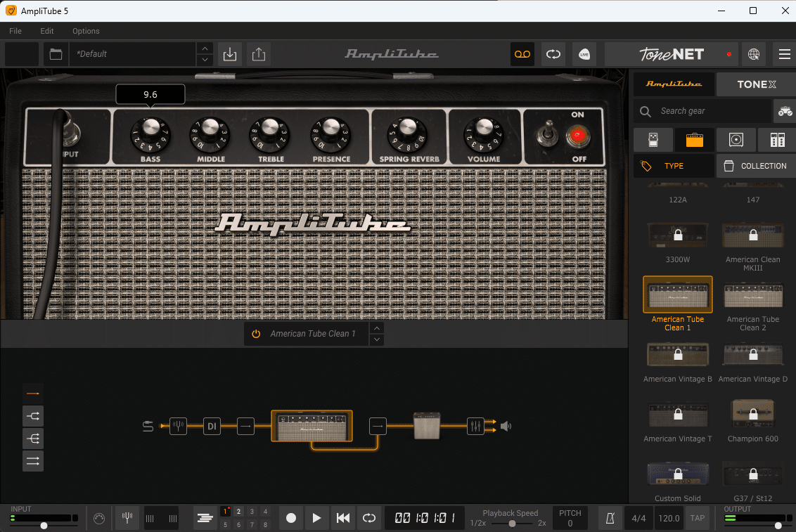Show amplifier gear category
This screenshot has width=796, height=532.
pos(695,139)
